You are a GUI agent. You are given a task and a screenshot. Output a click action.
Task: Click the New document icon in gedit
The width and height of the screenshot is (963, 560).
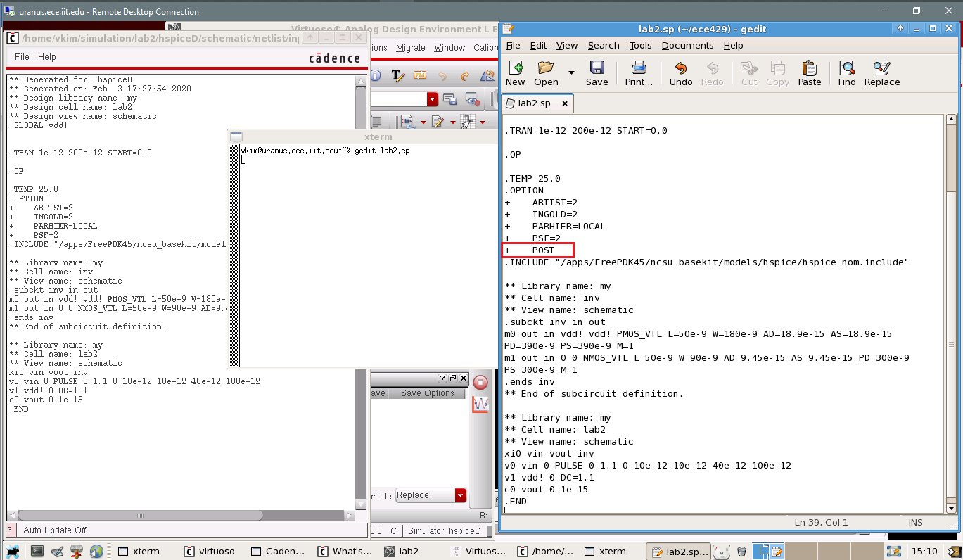pos(515,73)
